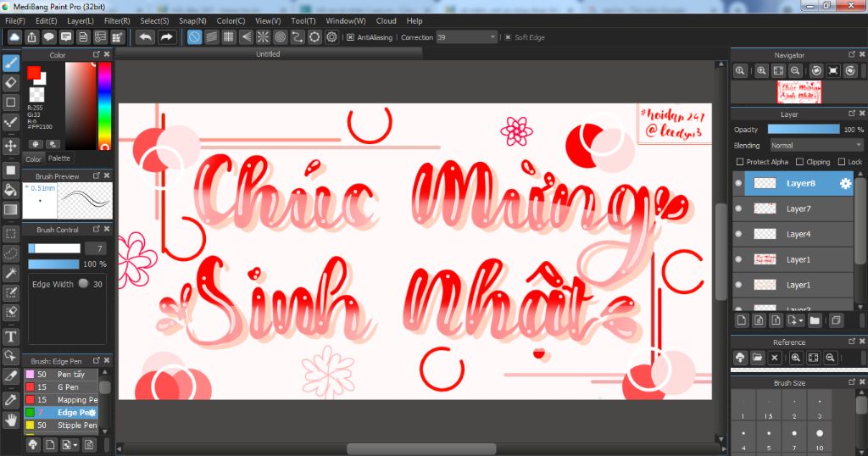Toggle the Soft Edge checkbox
The height and width of the screenshot is (456, 868).
pos(508,37)
